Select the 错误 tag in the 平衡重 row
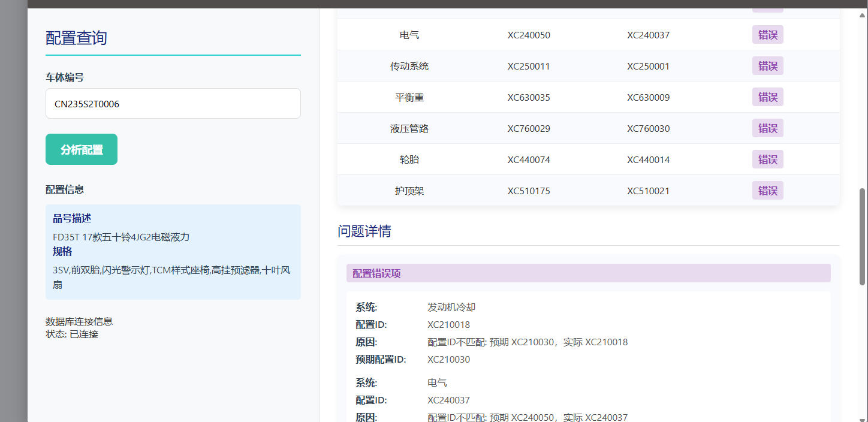The width and height of the screenshot is (868, 422). click(767, 97)
